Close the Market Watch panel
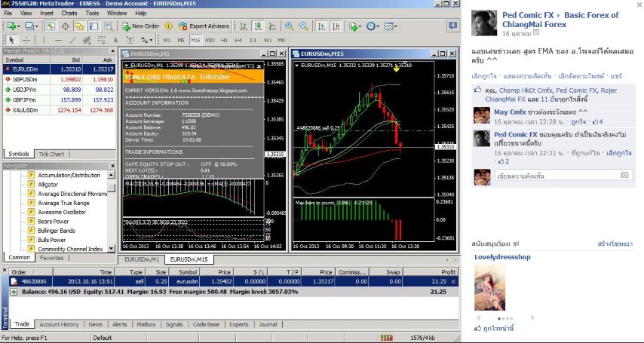Screen dimensions: 644x343 coord(112,51)
